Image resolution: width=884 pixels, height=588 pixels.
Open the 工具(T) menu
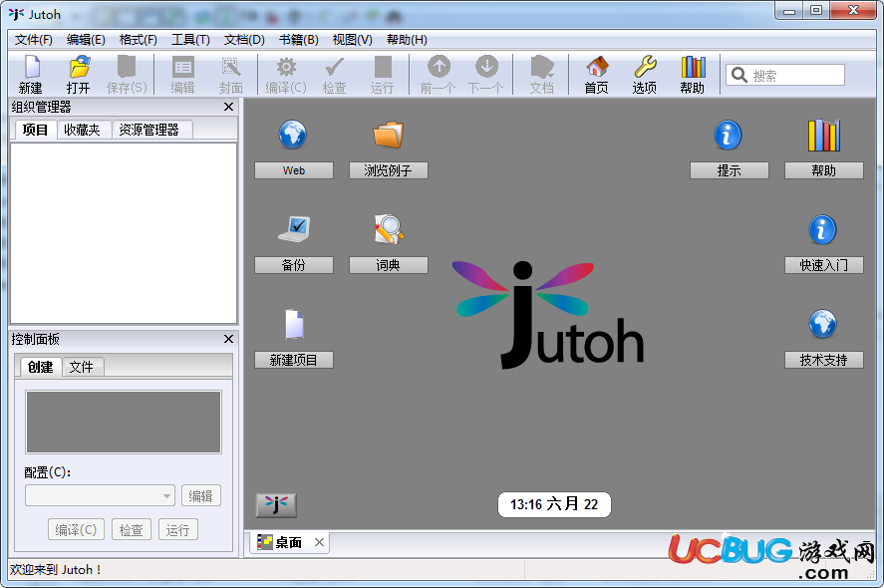point(190,40)
